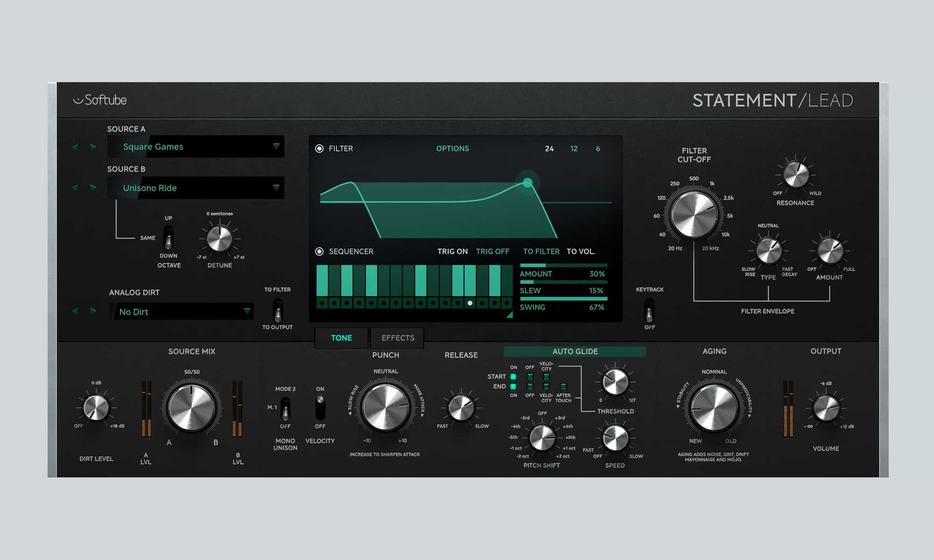Toggle Auto Glide End Velocity indicator
The image size is (934, 560).
point(546,386)
